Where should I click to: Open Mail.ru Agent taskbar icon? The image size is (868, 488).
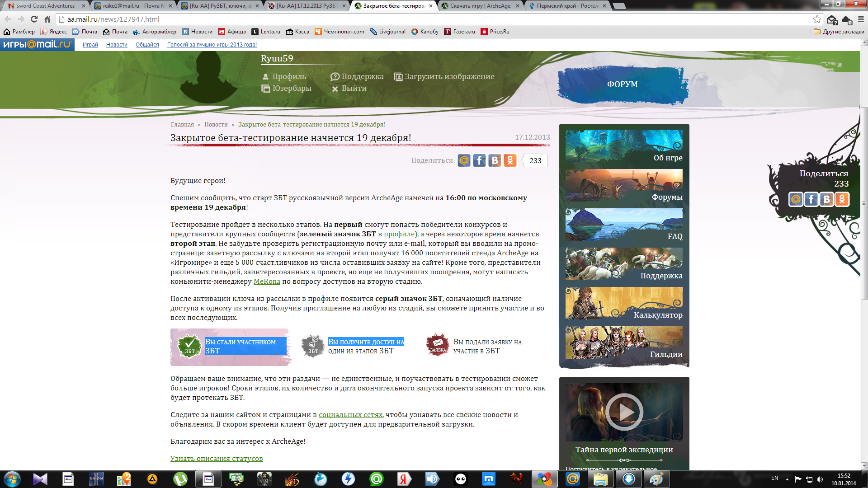(376, 479)
